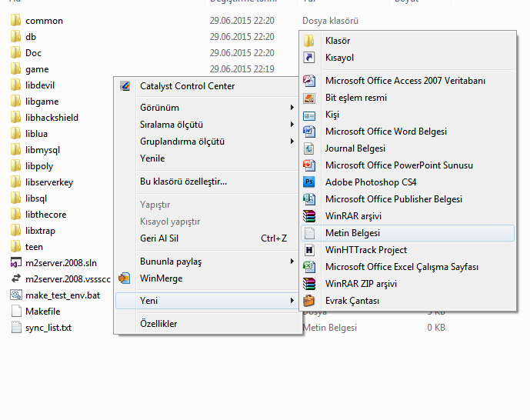Create a new Metin Belgesi
Image resolution: width=530 pixels, height=420 pixels.
click(x=352, y=233)
